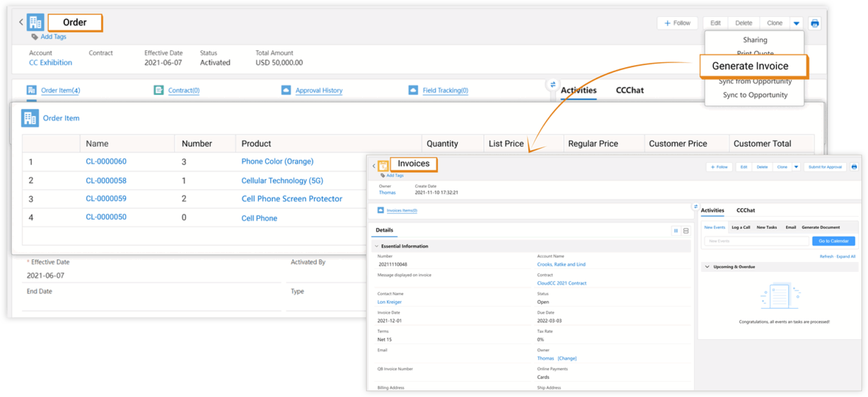Image resolution: width=868 pixels, height=397 pixels.
Task: Click the Invoices Items icon
Action: pyautogui.click(x=380, y=210)
